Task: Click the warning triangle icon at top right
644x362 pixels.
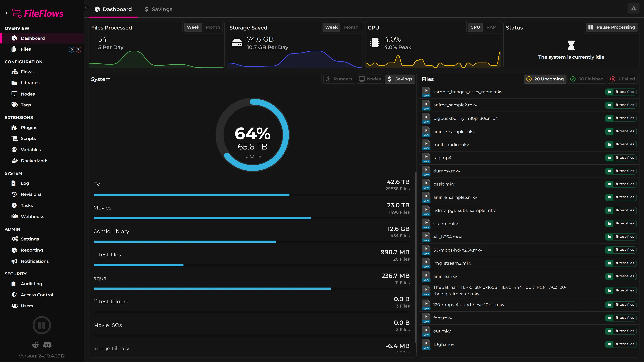Action: [633, 9]
